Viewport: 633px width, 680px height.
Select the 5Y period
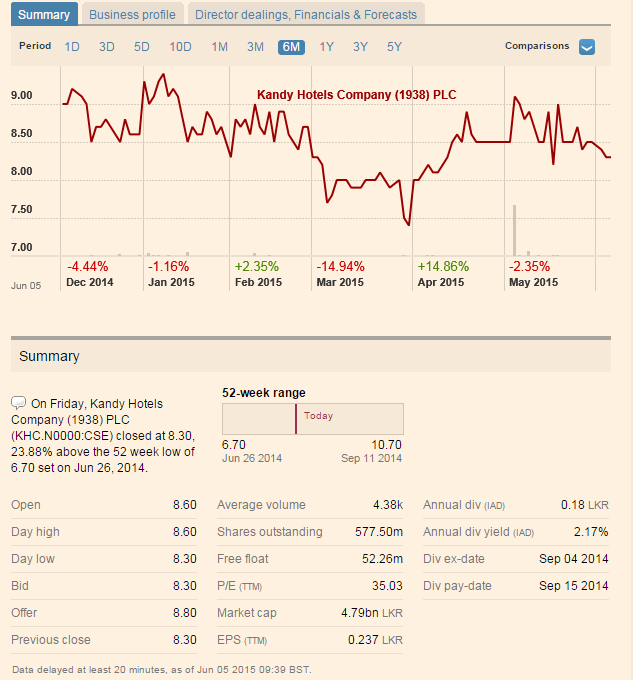coord(395,47)
